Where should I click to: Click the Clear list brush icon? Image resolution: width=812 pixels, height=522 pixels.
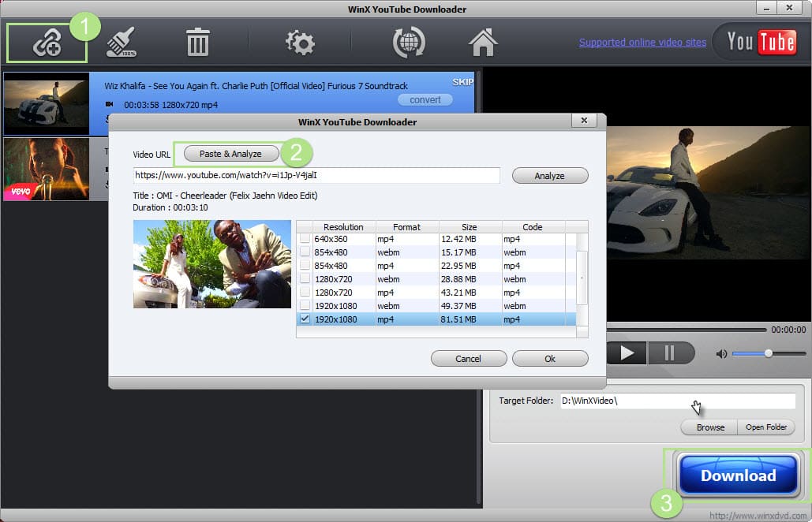point(122,42)
